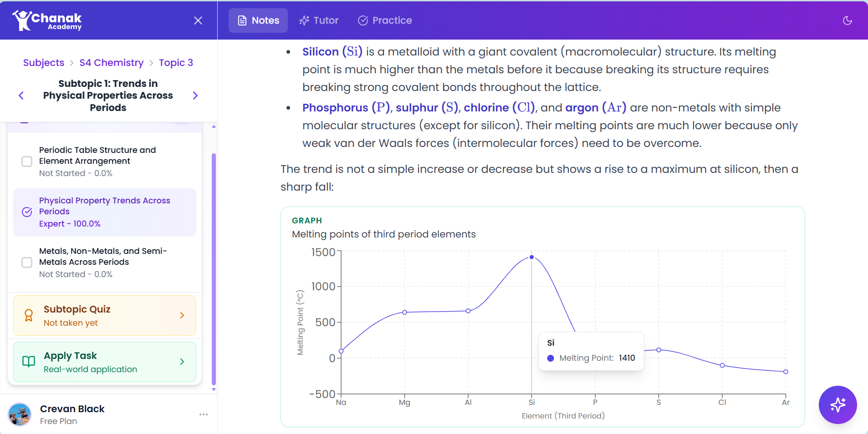Open the AI assistant sparkle button
This screenshot has width=868, height=434.
[x=837, y=405]
